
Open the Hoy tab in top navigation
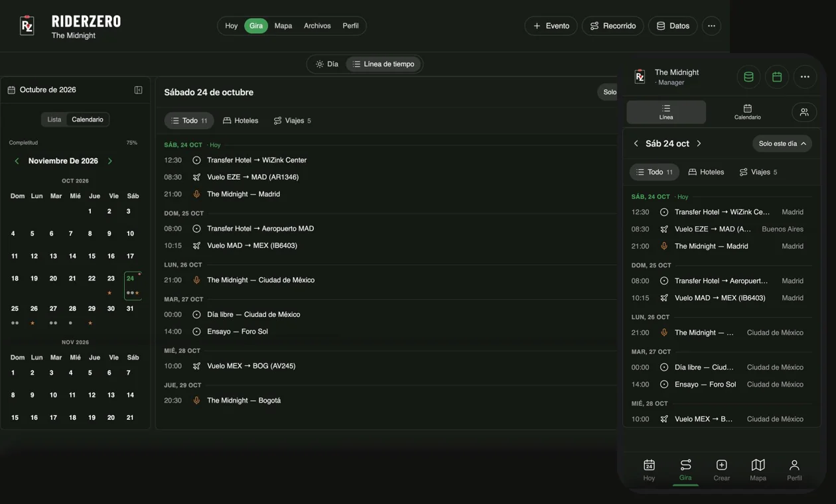[x=231, y=26]
